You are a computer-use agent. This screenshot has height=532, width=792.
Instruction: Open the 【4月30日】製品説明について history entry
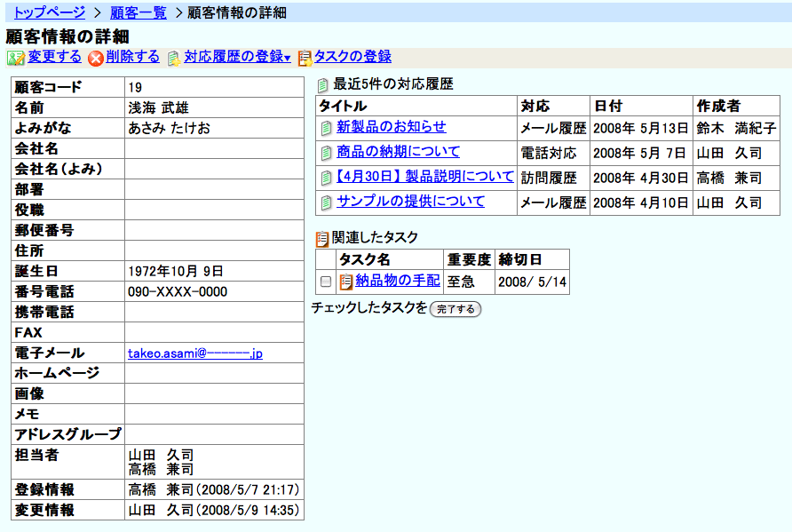point(424,177)
